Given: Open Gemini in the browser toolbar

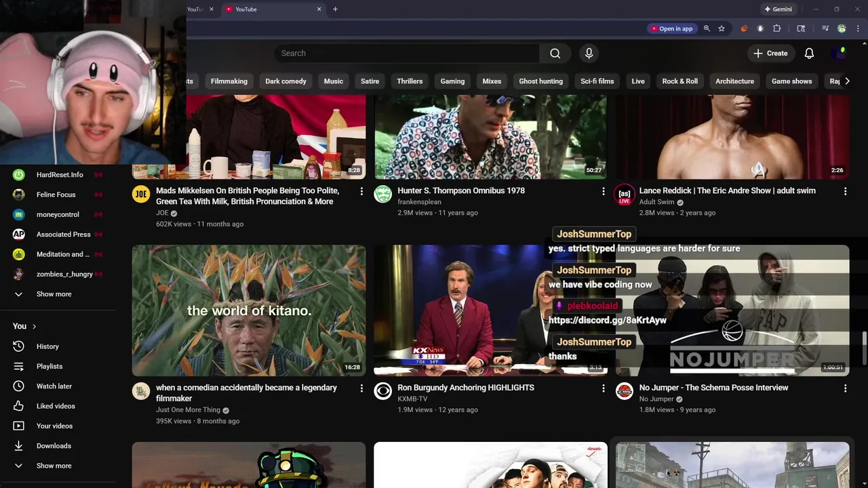Looking at the screenshot, I should point(778,9).
